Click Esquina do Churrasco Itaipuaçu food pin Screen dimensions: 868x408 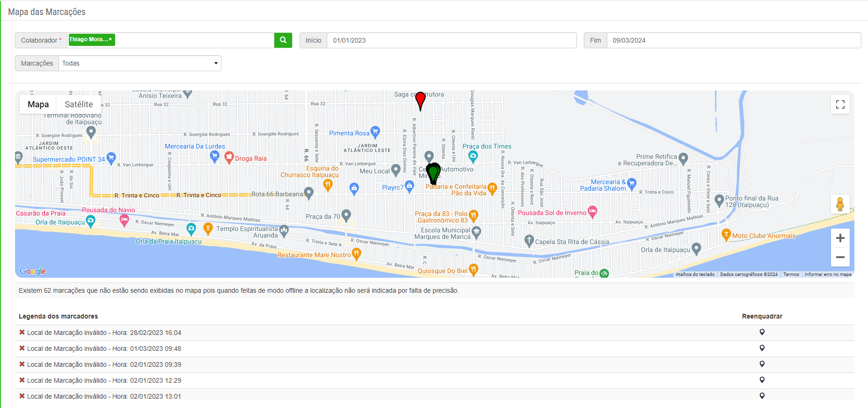(x=328, y=185)
